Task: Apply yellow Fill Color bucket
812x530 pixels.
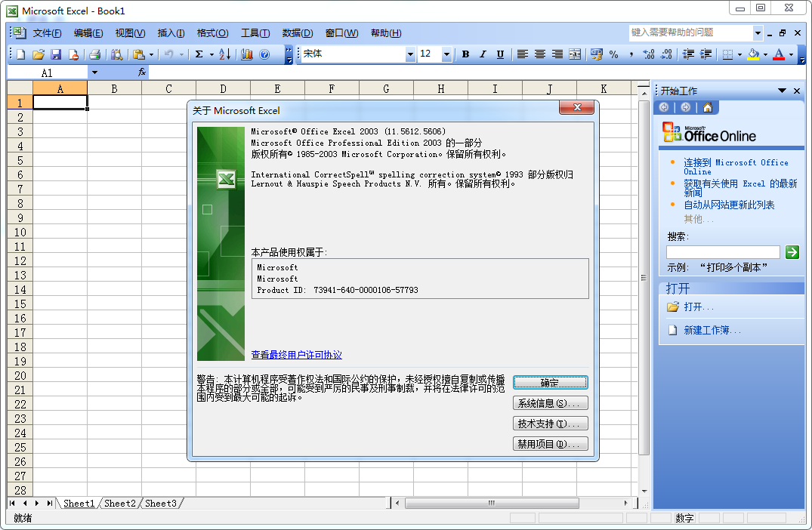Action: [x=754, y=54]
